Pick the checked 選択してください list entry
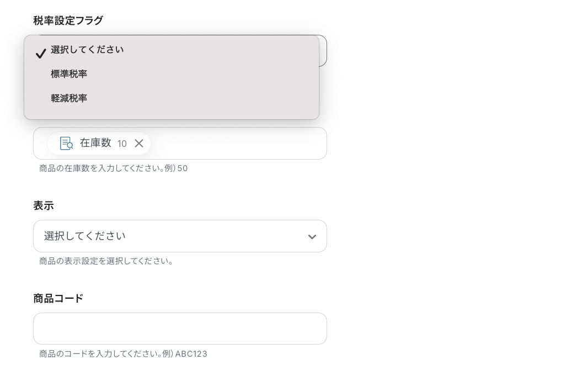The height and width of the screenshot is (370, 588). pyautogui.click(x=87, y=50)
